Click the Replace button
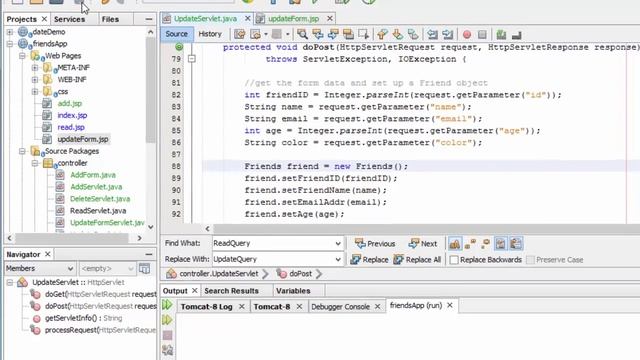Screen dimensions: 640x360 pyautogui.click(x=369, y=260)
